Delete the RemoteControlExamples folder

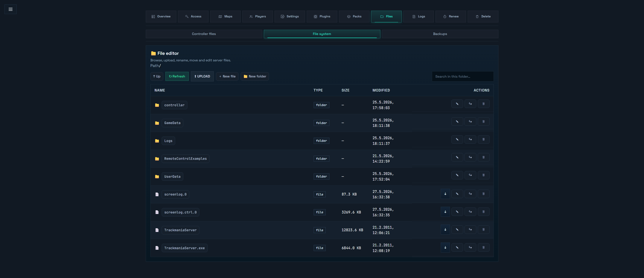tap(483, 157)
